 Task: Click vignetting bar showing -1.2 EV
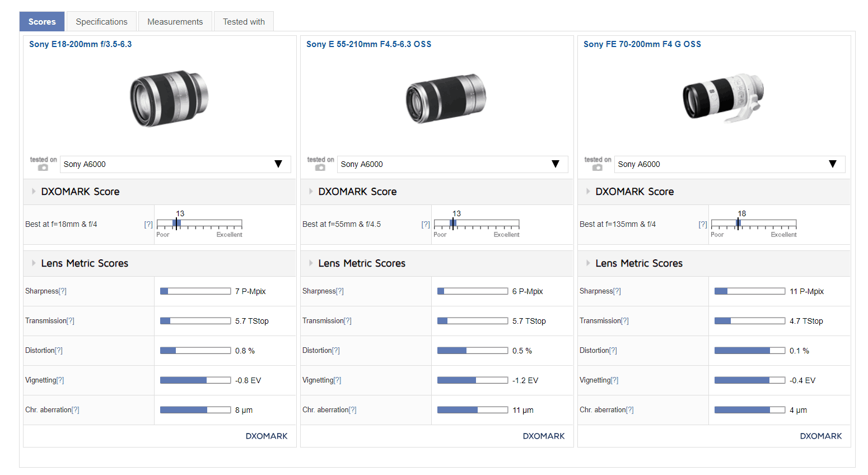pyautogui.click(x=473, y=380)
